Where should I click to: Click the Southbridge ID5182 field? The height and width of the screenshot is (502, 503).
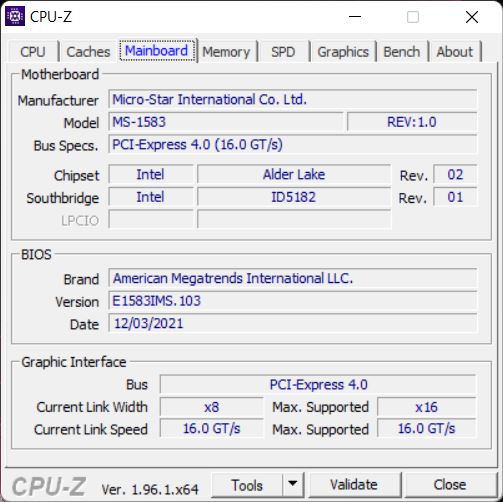click(294, 197)
